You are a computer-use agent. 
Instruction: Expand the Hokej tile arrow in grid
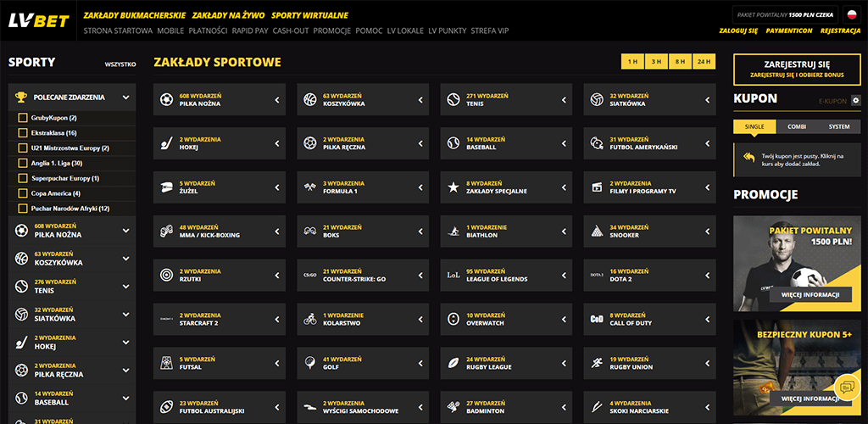click(x=276, y=143)
